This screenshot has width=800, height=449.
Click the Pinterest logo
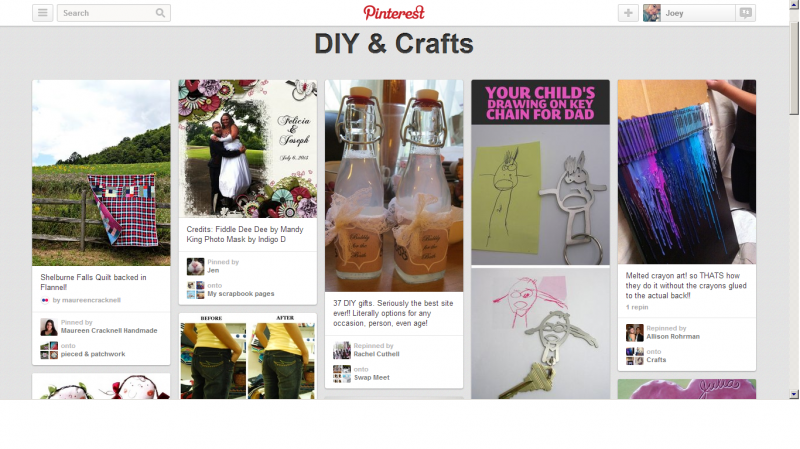pyautogui.click(x=394, y=12)
